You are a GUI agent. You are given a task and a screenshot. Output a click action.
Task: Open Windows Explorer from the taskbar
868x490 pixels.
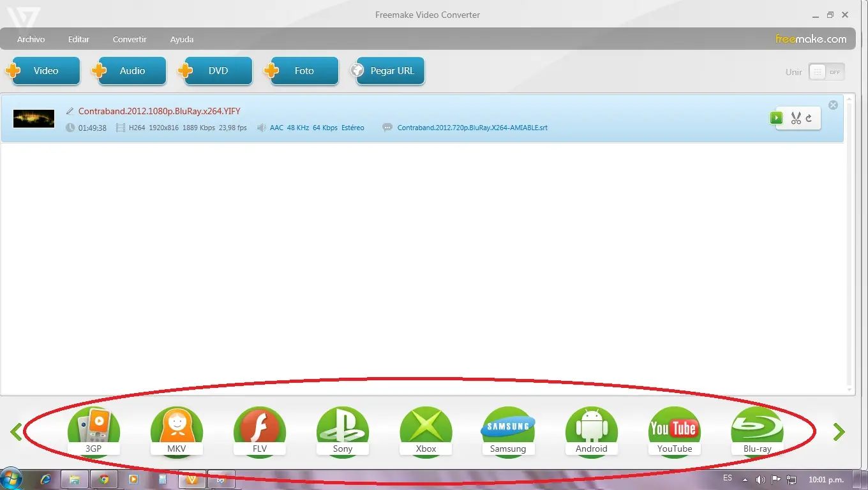coord(74,479)
